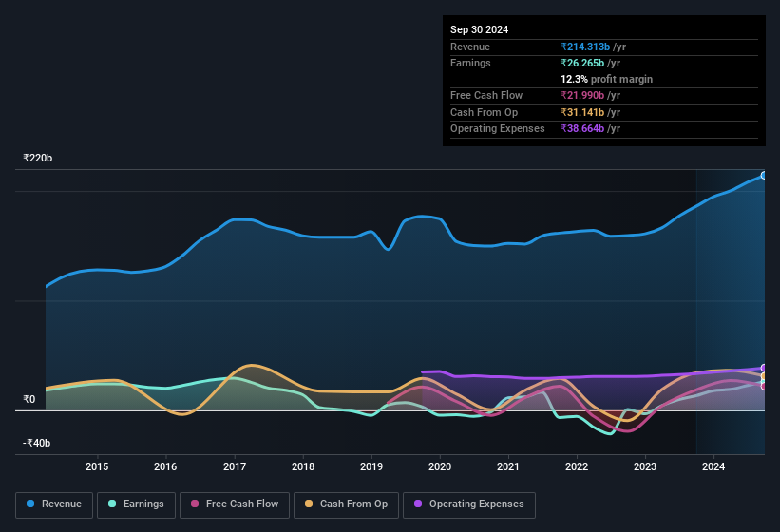Click the pink Free Cash Flow dot
Image resolution: width=780 pixels, height=532 pixels.
click(195, 503)
